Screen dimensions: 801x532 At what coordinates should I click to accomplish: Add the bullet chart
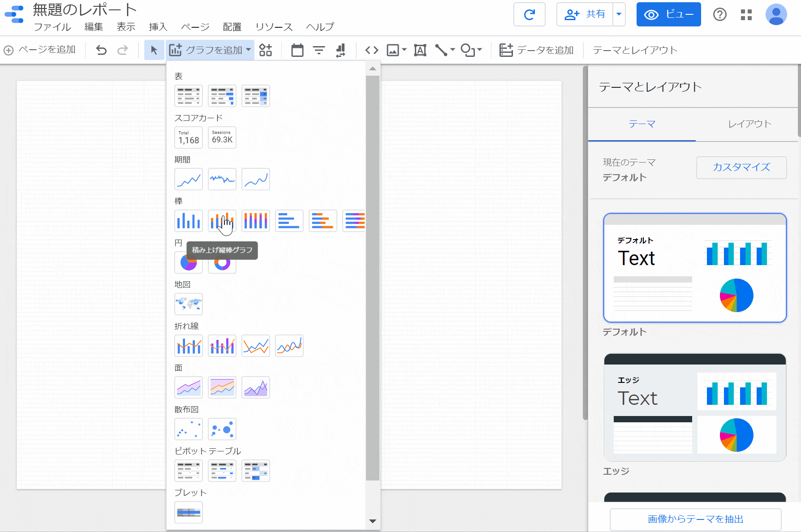pos(188,512)
